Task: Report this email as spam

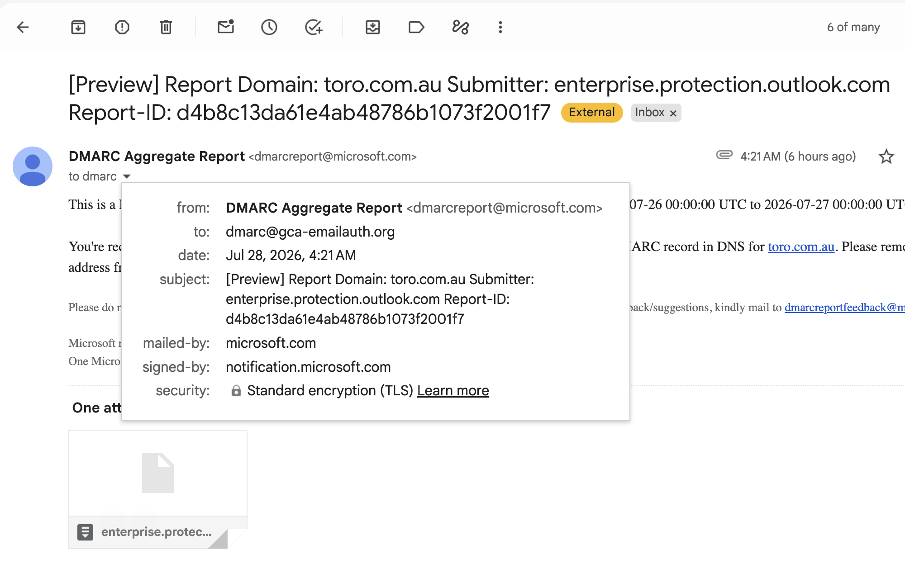Action: point(122,27)
